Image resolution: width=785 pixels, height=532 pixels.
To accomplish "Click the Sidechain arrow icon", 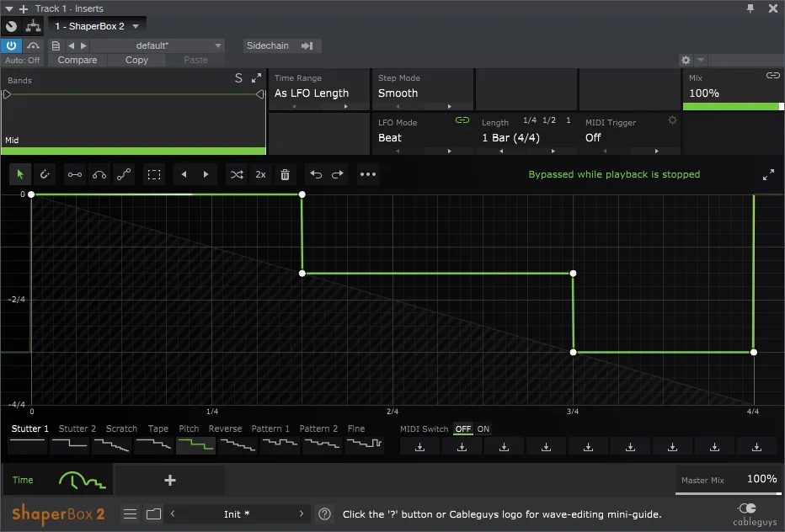I will [x=307, y=45].
